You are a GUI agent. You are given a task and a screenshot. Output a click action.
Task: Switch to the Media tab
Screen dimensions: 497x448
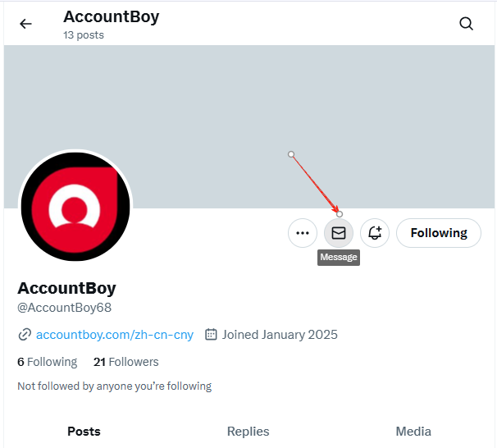[x=413, y=432]
